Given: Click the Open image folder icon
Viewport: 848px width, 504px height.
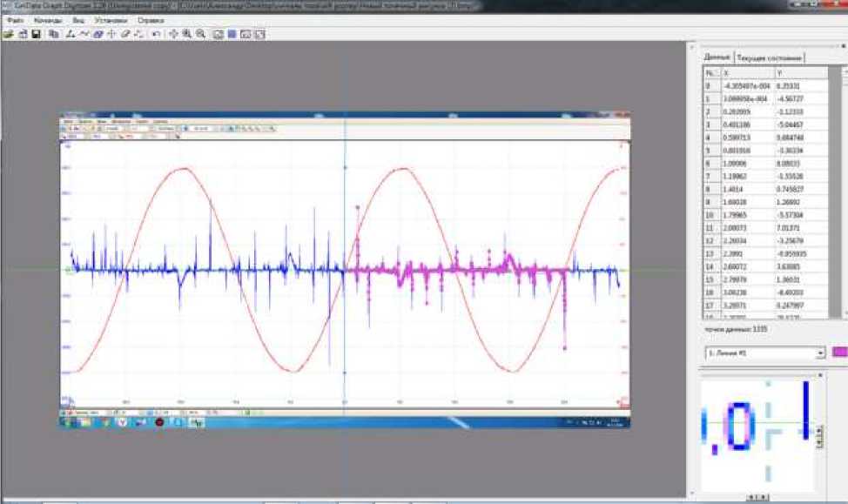Looking at the screenshot, I should [x=8, y=34].
